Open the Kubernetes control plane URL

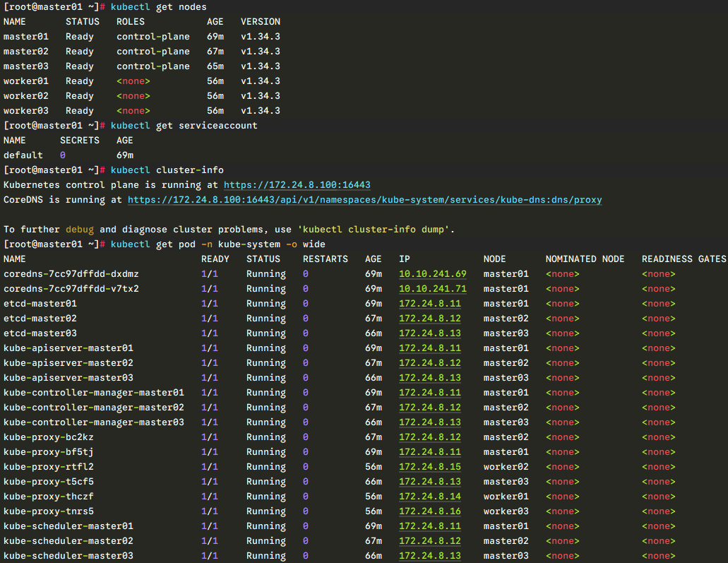pos(297,185)
